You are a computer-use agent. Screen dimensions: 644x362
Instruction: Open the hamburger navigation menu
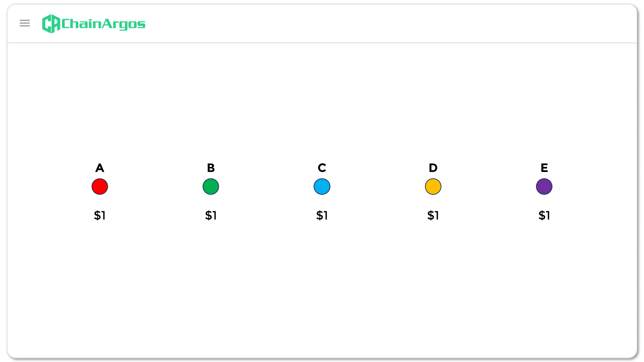[x=25, y=23]
